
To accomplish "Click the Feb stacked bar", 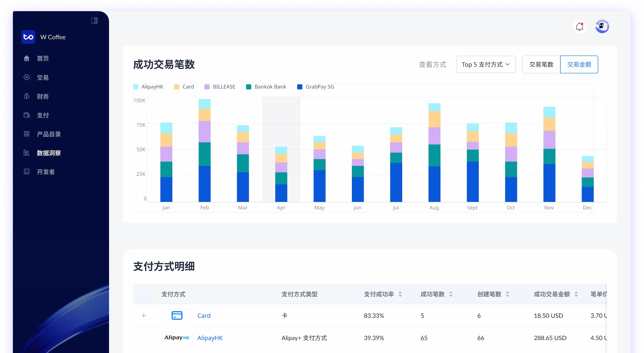I will (205, 150).
